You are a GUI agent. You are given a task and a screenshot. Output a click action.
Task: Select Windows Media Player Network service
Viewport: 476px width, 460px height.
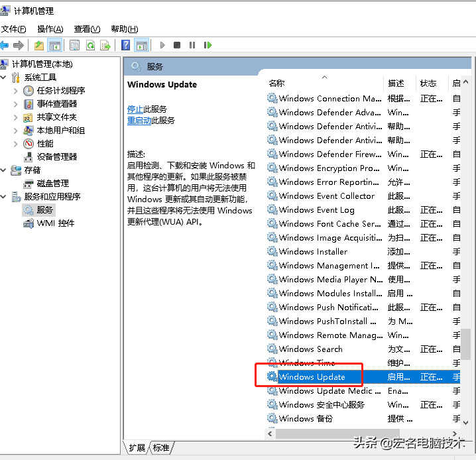coord(363,280)
